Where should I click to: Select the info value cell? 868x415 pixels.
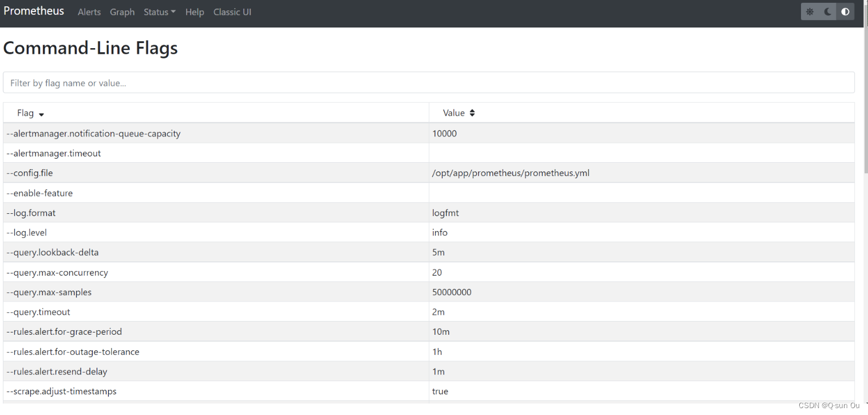(642, 233)
